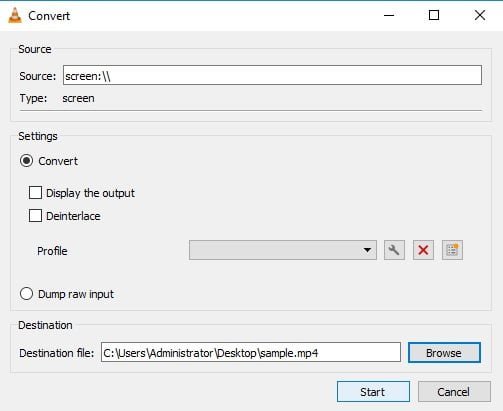This screenshot has height=411, width=503.
Task: Click the Profile dropdown arrow
Action: (367, 250)
